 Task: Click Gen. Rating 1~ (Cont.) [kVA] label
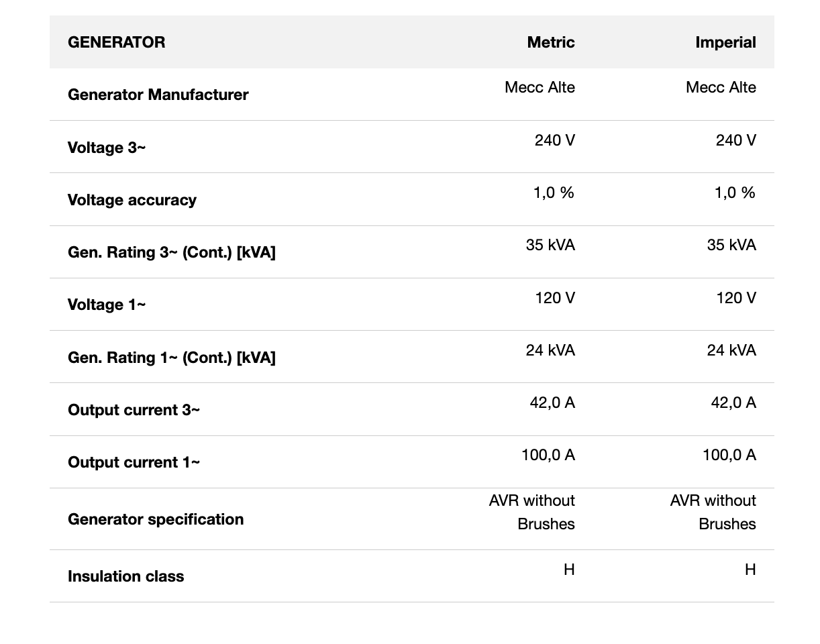pyautogui.click(x=171, y=358)
